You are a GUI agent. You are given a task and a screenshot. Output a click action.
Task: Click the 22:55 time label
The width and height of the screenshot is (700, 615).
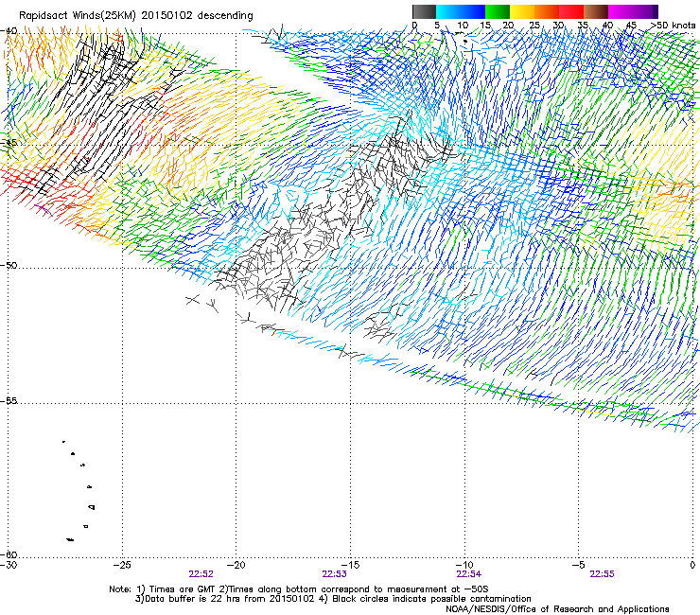click(602, 574)
